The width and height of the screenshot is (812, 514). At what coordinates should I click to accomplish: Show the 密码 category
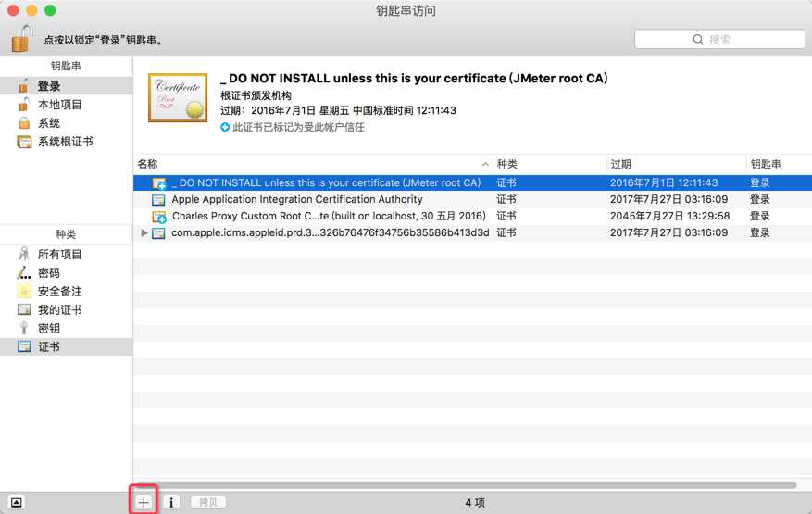pyautogui.click(x=67, y=273)
